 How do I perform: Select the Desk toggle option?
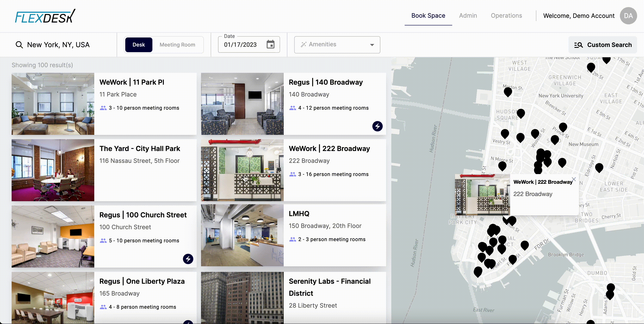[x=138, y=45]
